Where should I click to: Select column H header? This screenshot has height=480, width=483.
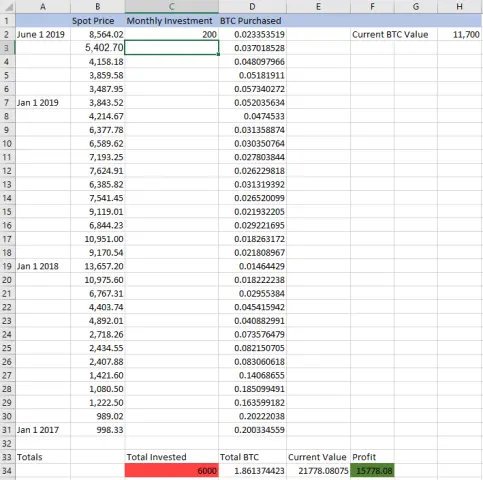coord(460,6)
